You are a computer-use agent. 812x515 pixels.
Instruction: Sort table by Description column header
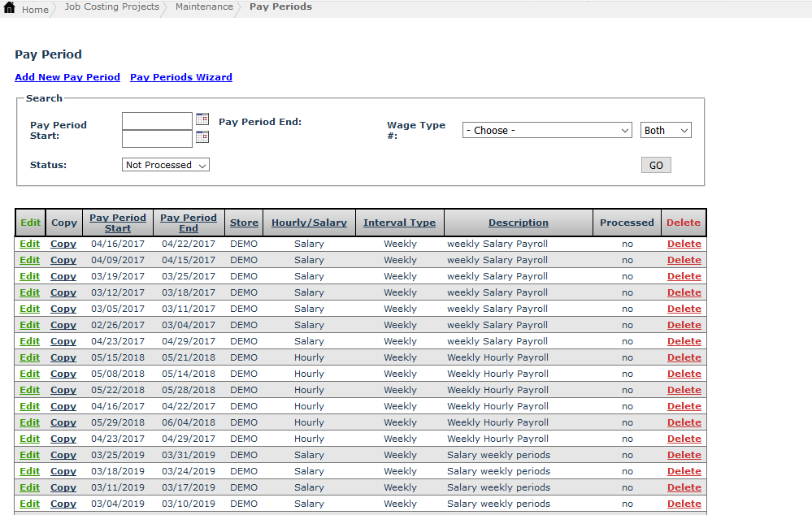pyautogui.click(x=519, y=223)
